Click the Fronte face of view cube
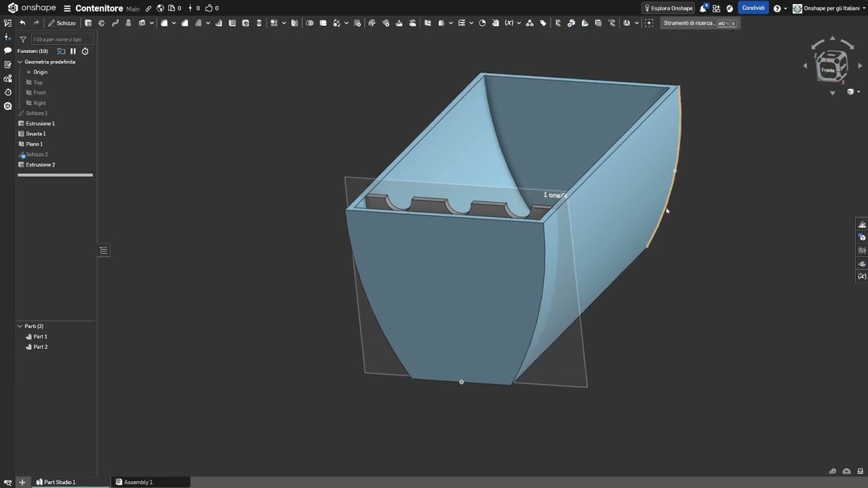This screenshot has width=868, height=488. coord(828,70)
